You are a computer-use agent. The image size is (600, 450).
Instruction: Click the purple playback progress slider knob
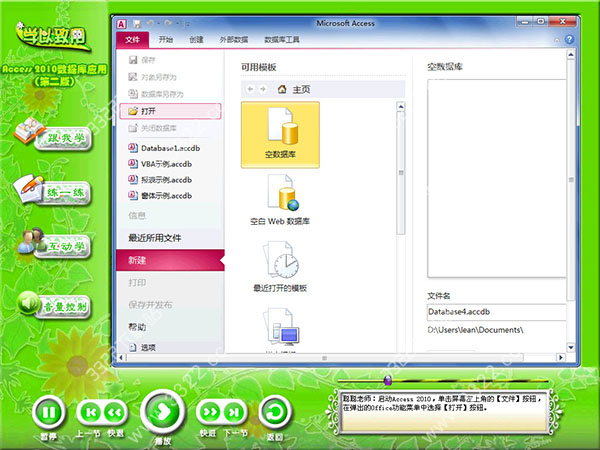pyautogui.click(x=388, y=380)
